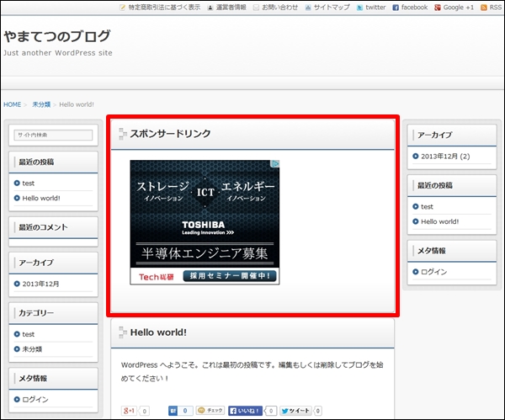Screen dimensions: 505x420
Task: Open the 特定商取引法に基づく表示 link
Action: (164, 7)
